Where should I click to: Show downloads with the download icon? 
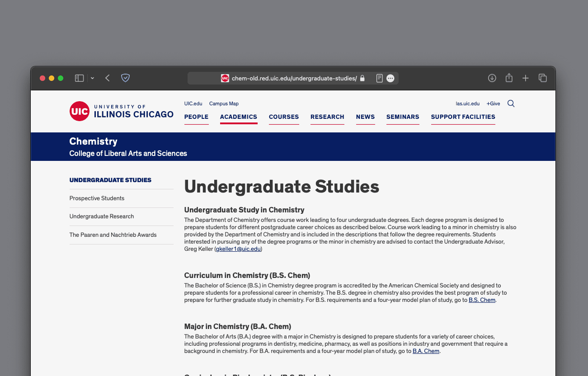(492, 78)
